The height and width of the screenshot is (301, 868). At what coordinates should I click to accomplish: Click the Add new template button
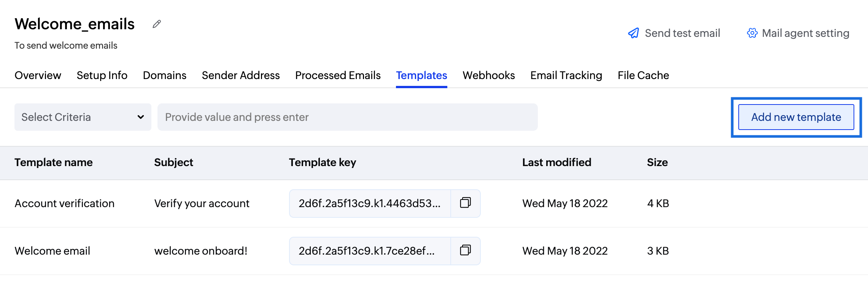pos(796,117)
